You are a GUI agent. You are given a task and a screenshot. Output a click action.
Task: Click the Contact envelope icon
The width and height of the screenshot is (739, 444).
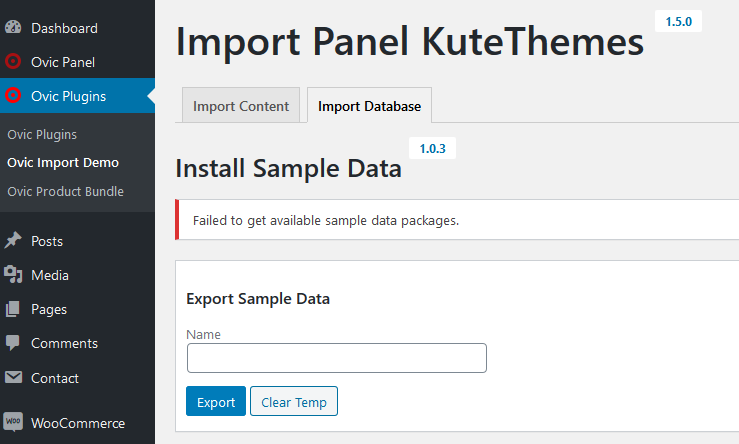13,377
